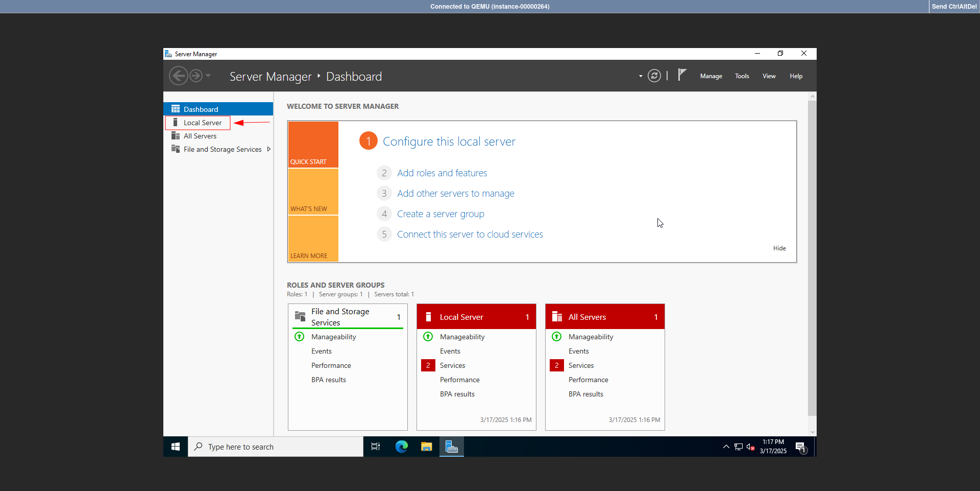The image size is (980, 491).
Task: Open the dropdown arrow beside the refresh icon
Action: click(x=641, y=76)
